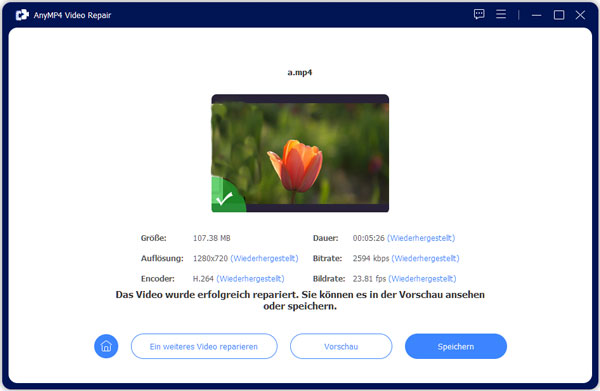Click 'Ein weiteres Video reparieren' button

pos(204,346)
